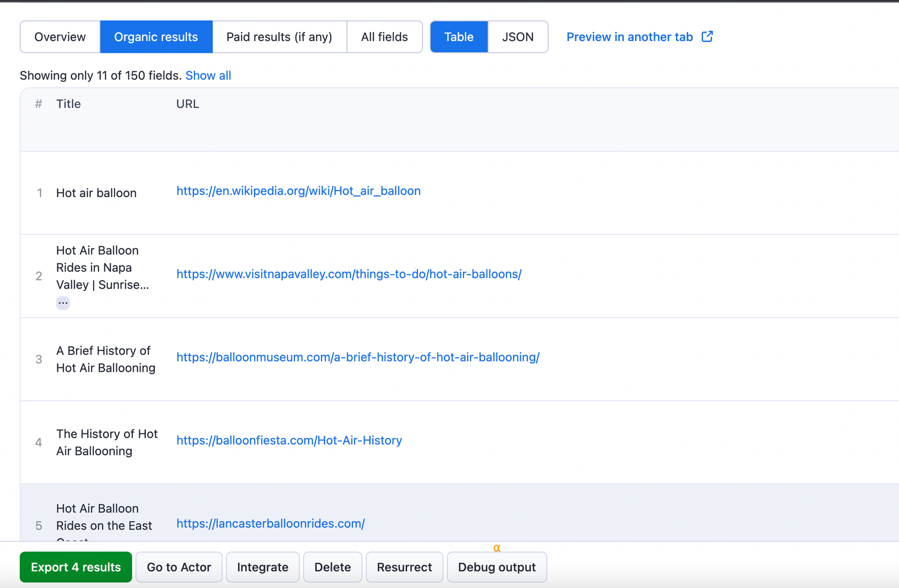Open the Integrate options
Screen dimensions: 899x588
(x=262, y=567)
